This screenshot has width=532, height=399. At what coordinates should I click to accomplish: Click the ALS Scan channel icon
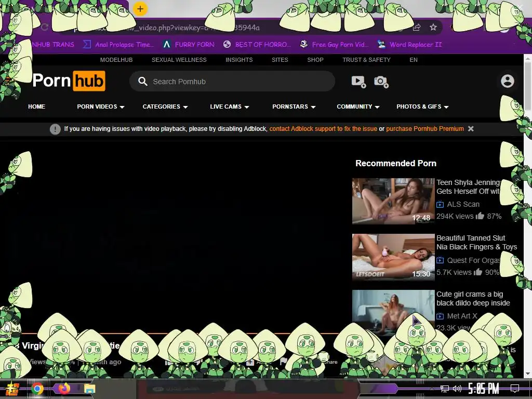tap(440, 204)
